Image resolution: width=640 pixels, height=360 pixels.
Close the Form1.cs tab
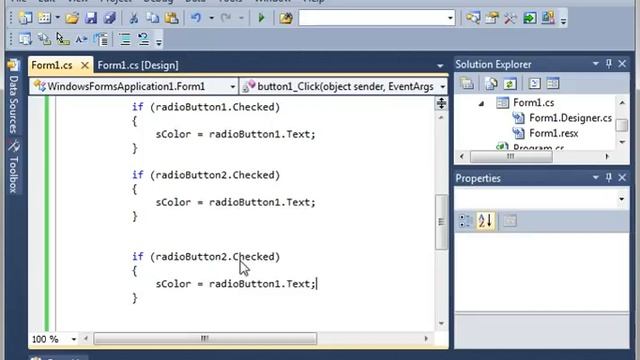coord(84,65)
